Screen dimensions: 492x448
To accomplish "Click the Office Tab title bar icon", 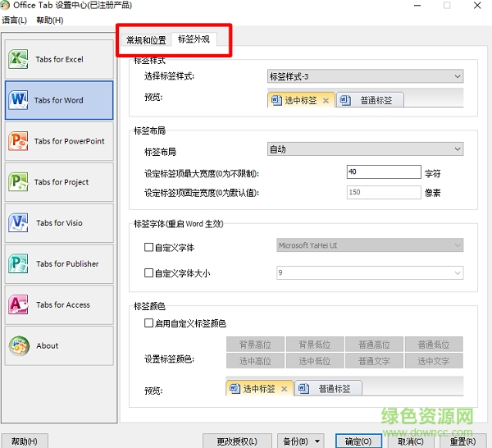I will (x=5, y=6).
